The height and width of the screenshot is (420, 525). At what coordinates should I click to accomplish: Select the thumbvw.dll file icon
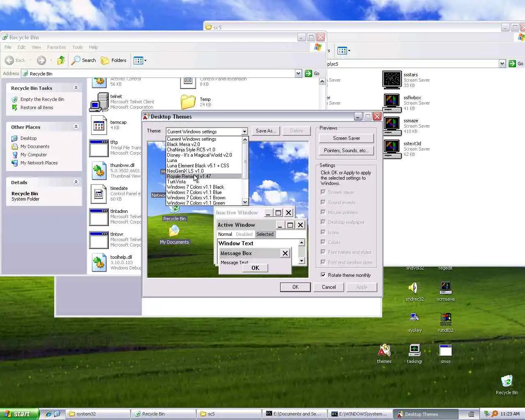tap(99, 171)
